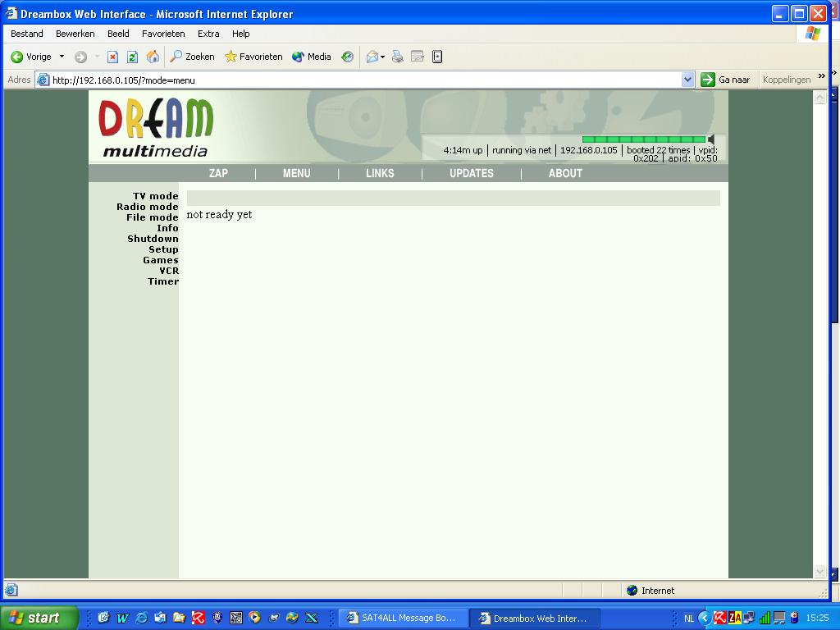Click the page scrollbar down arrow

pos(819,572)
